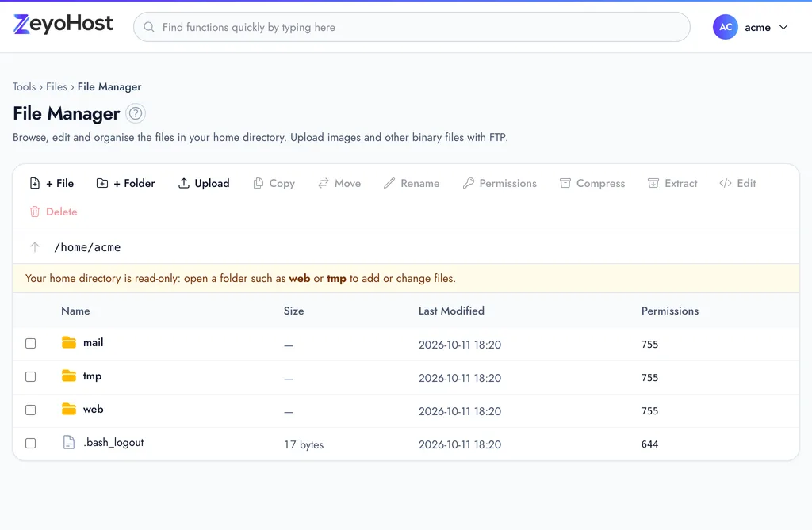Click the mail row's 755 permissions
This screenshot has width=812, height=530.
(649, 344)
